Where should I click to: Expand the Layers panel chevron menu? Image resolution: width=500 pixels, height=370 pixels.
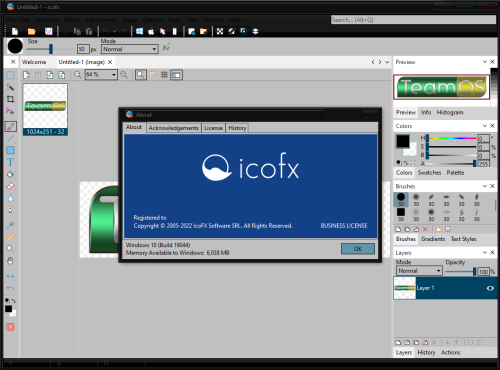(x=485, y=253)
